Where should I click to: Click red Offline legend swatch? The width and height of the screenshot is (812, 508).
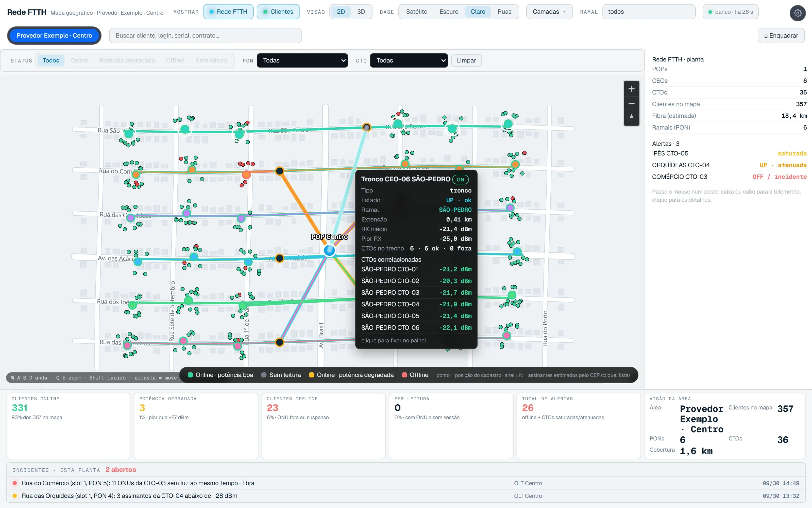coord(404,375)
